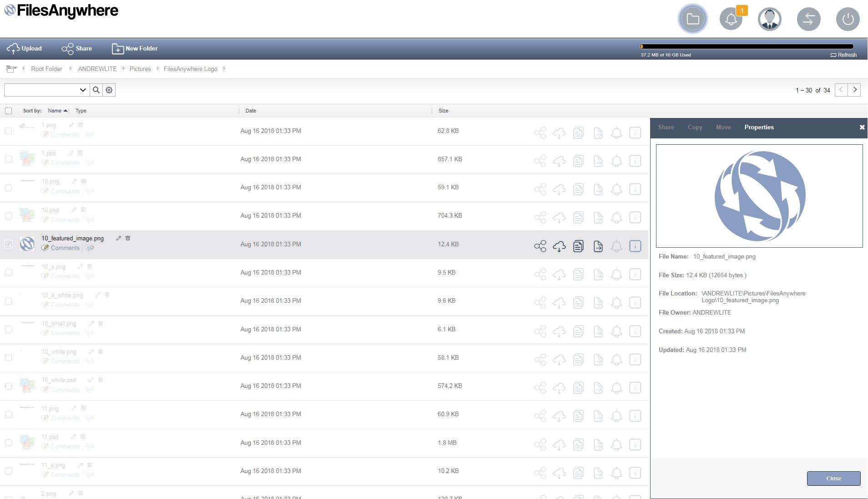Tick the select-all checkbox in header
The image size is (868, 499).
[8, 111]
